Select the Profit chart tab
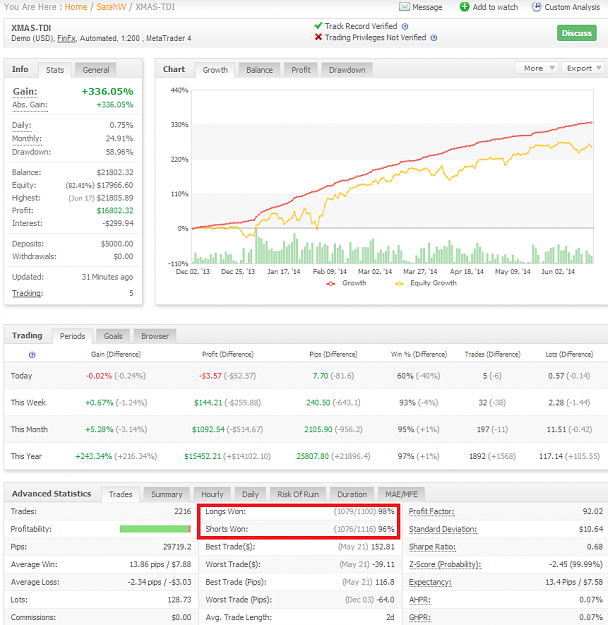The height and width of the screenshot is (625, 608). [x=301, y=70]
